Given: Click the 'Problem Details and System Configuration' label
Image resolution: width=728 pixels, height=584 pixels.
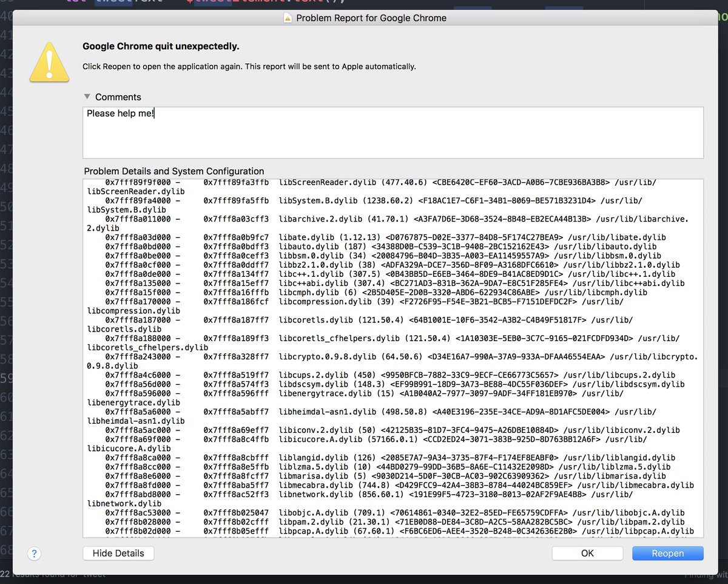Looking at the screenshot, I should pos(174,171).
